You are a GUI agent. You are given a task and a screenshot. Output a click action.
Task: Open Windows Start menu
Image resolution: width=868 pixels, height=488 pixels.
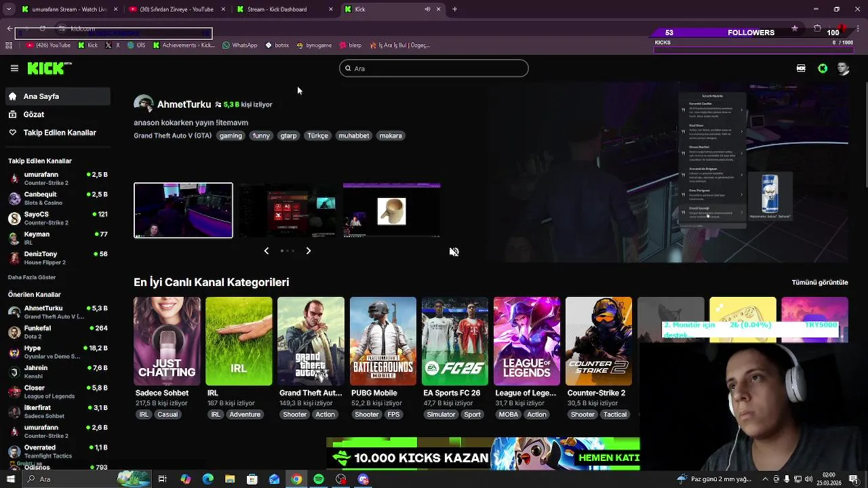(10, 479)
